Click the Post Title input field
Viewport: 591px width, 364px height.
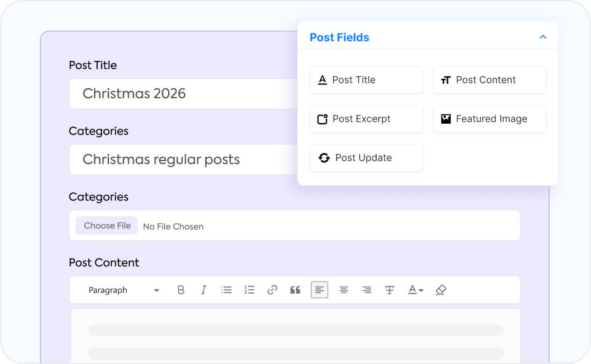[183, 93]
